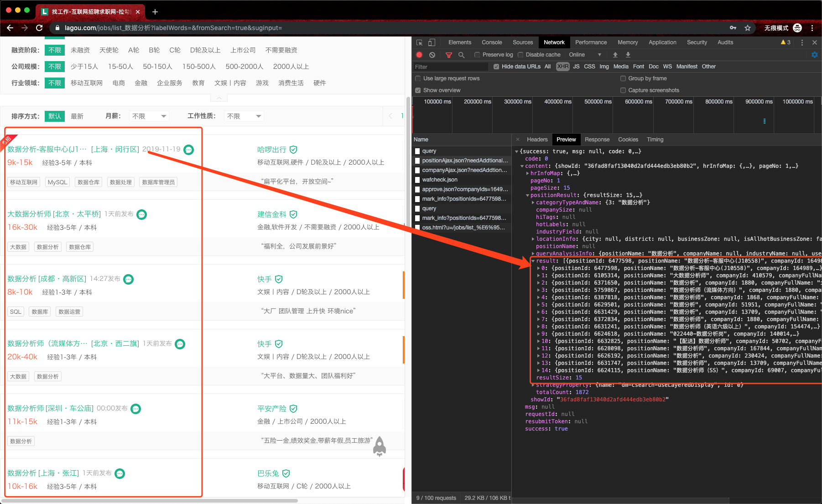The width and height of the screenshot is (822, 504).
Task: Open the Response tab
Action: click(597, 140)
